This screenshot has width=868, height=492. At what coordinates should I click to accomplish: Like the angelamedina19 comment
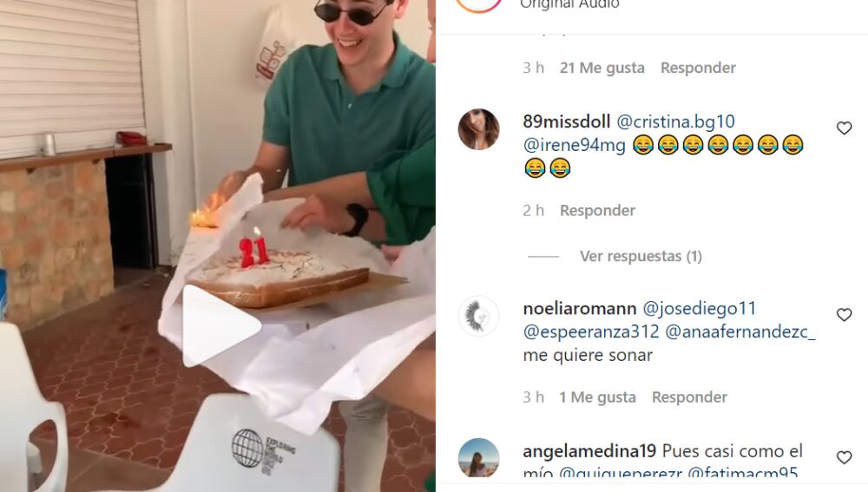(x=844, y=457)
